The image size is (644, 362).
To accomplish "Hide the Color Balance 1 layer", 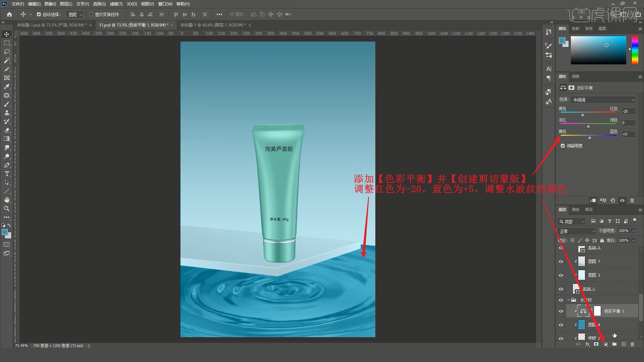I will (x=561, y=311).
